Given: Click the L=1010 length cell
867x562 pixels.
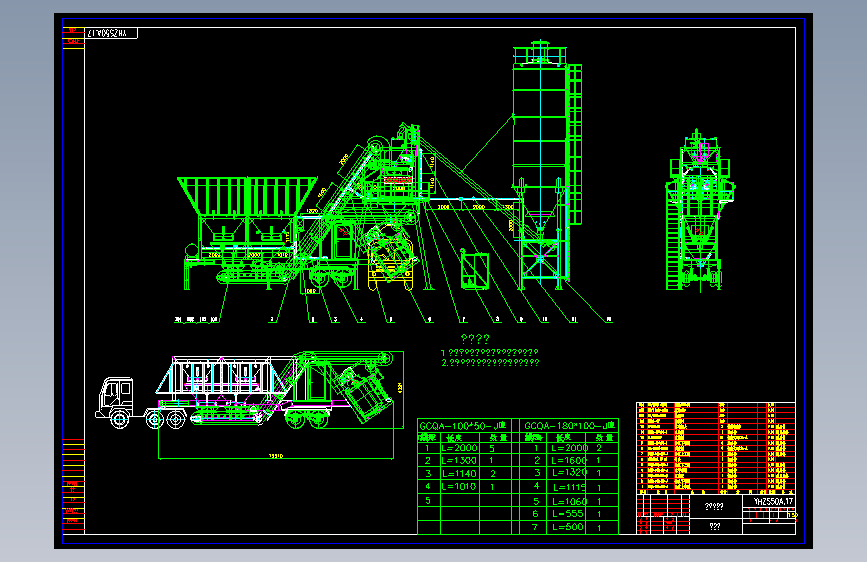Looking at the screenshot, I should (459, 487).
